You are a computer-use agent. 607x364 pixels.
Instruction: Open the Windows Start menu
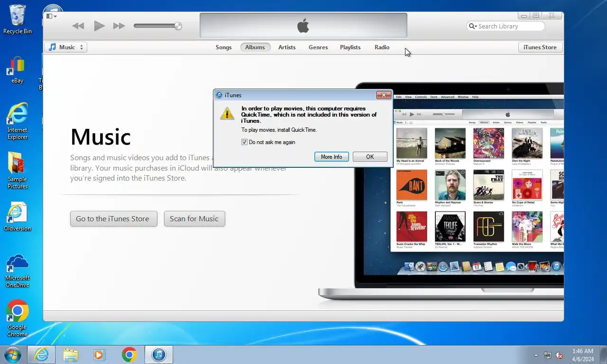pyautogui.click(x=12, y=355)
